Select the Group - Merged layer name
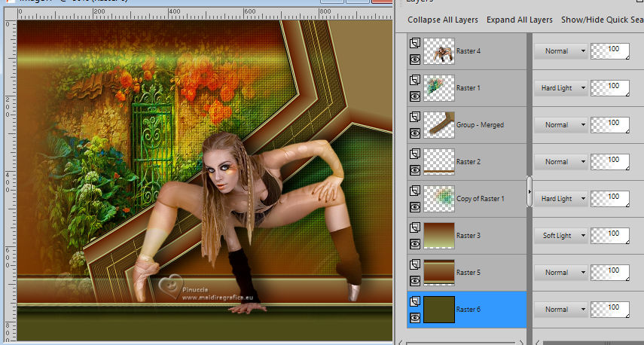644x345 pixels. click(x=480, y=125)
